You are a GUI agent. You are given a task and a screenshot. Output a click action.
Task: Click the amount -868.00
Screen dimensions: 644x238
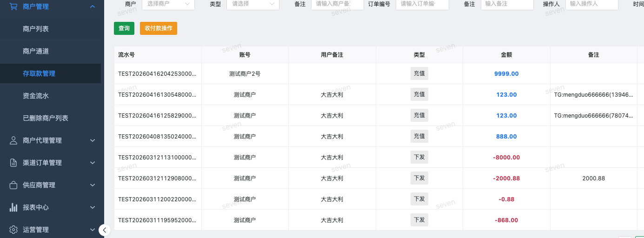tap(506, 220)
